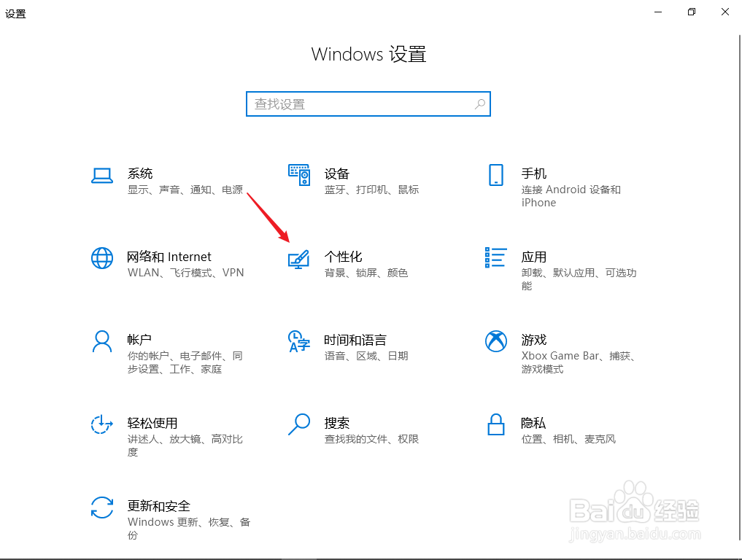Open Network and Internet globe icon

pos(101,258)
